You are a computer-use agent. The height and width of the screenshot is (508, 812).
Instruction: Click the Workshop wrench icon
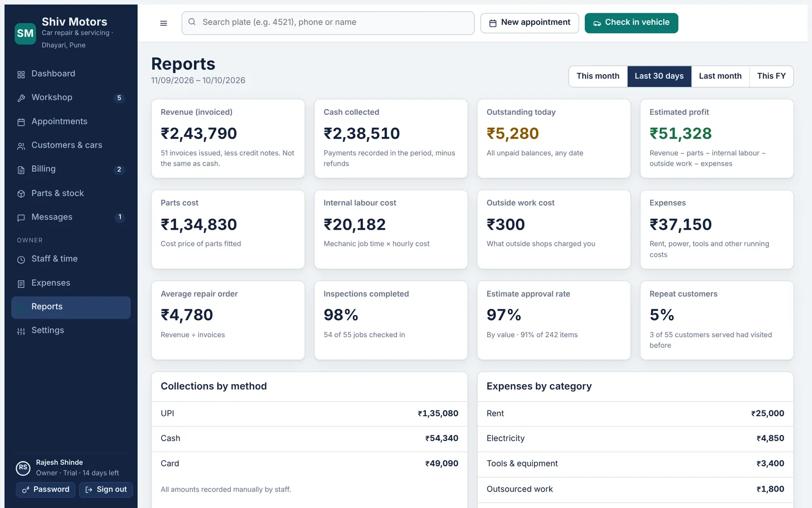(x=21, y=98)
